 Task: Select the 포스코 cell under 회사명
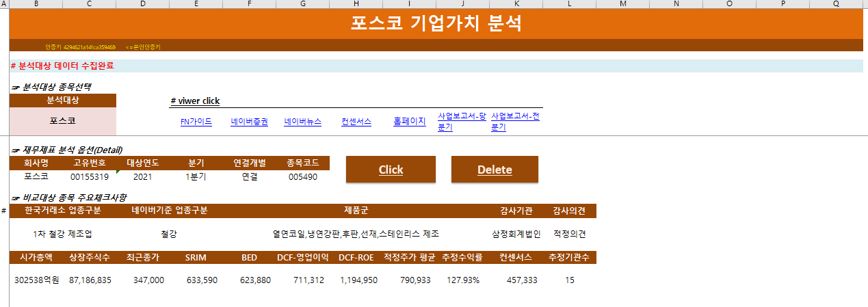tap(36, 176)
